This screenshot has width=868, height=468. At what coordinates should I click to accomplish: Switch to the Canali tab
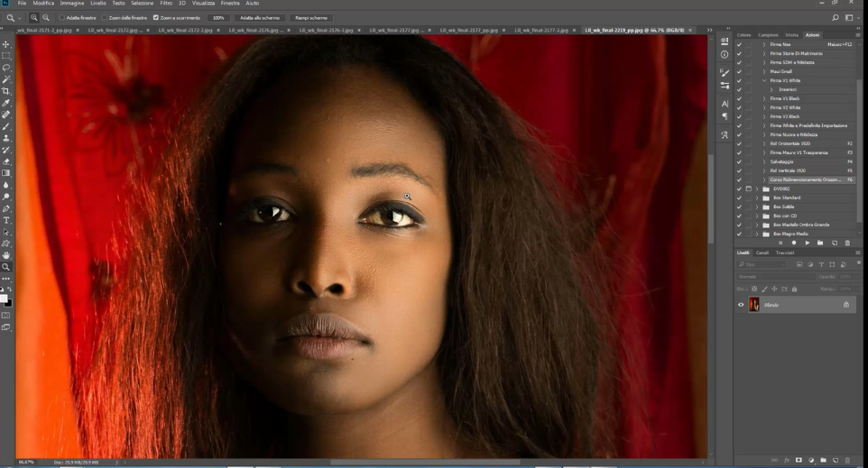(762, 252)
